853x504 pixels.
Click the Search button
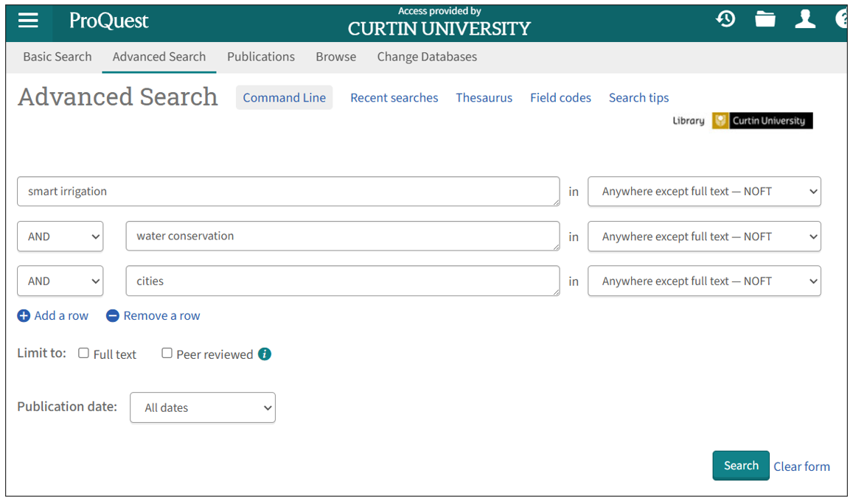[x=740, y=465]
